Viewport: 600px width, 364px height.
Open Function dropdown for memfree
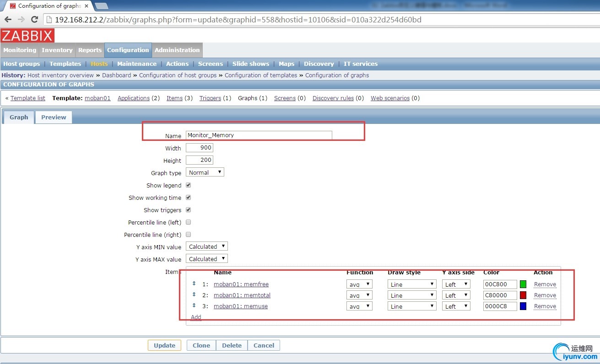359,284
